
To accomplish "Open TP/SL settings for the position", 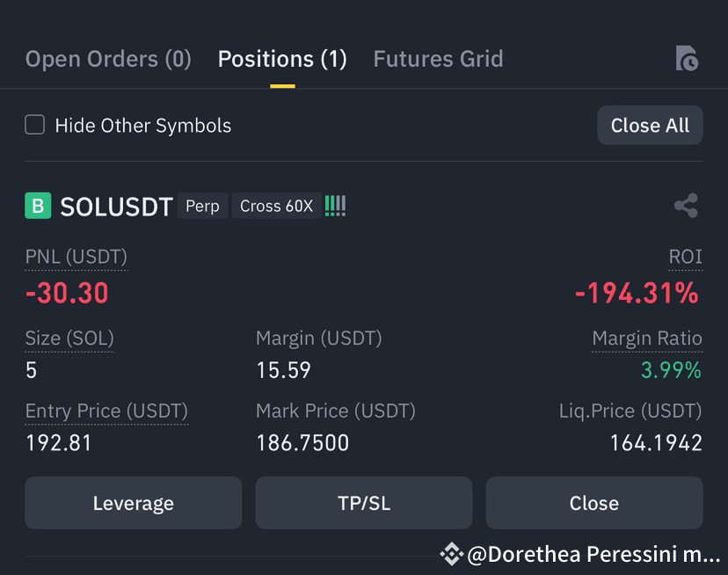I will (x=363, y=503).
